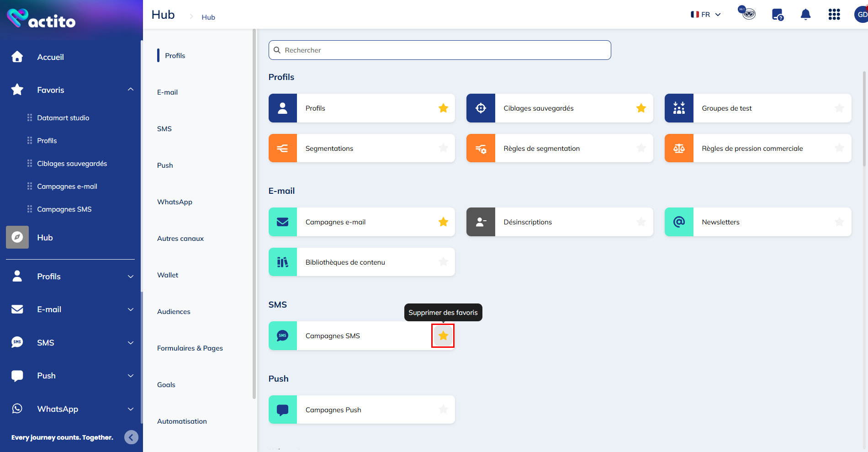Screen dimensions: 868x452
Task: Click the notifications bell icon
Action: pyautogui.click(x=805, y=15)
